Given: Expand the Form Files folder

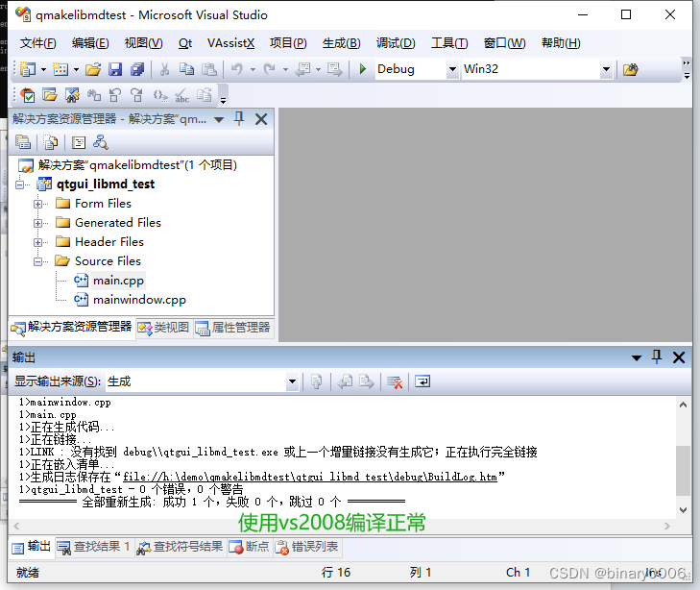Looking at the screenshot, I should (38, 204).
